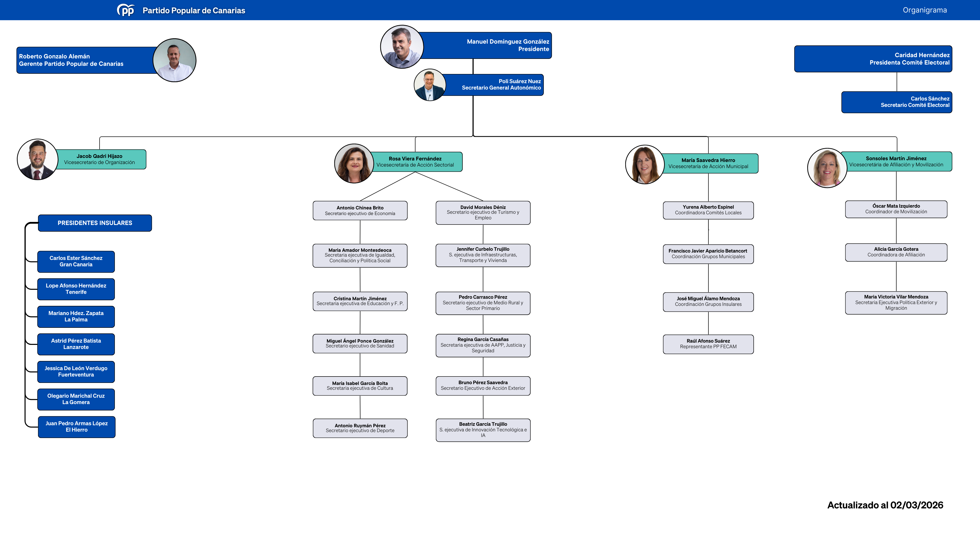980x551 pixels.
Task: Click Poli Suárez Nuez's round photo
Action: coord(430,85)
